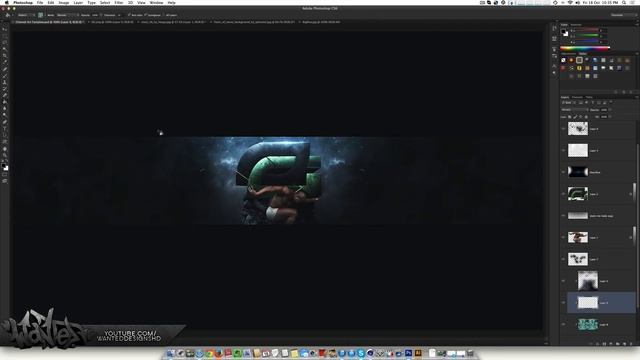The height and width of the screenshot is (360, 640).
Task: Select the Rectangular Marquee tool
Action: (x=5, y=36)
